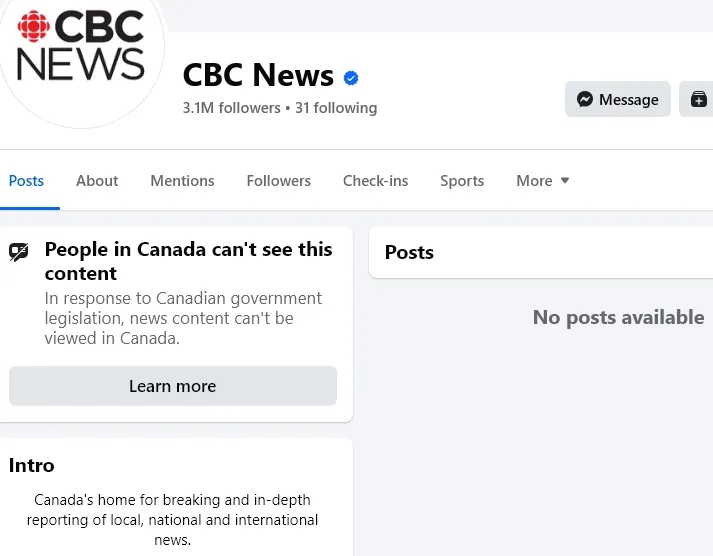Image resolution: width=713 pixels, height=556 pixels.
Task: Click the Posts heading in feed panel
Action: point(409,252)
